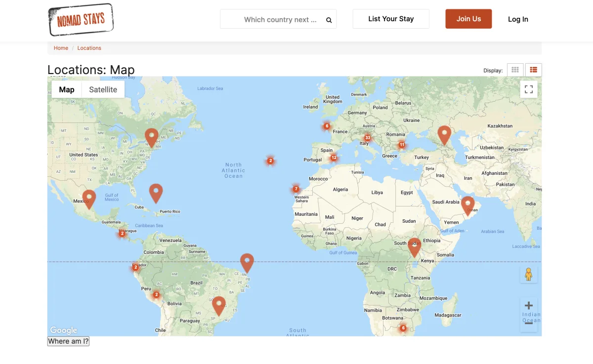Expand the cluster of 12 in Spain
This screenshot has height=364, width=593.
334,158
